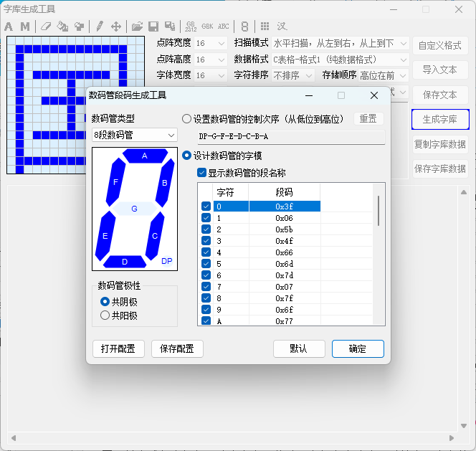
Task: Open the 字体宽度 dropdown
Action: [x=210, y=75]
